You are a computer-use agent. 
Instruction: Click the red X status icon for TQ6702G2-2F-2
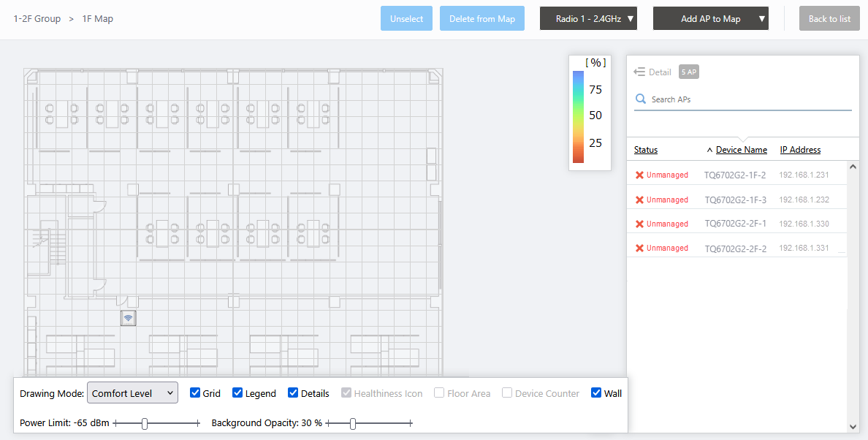click(x=639, y=249)
